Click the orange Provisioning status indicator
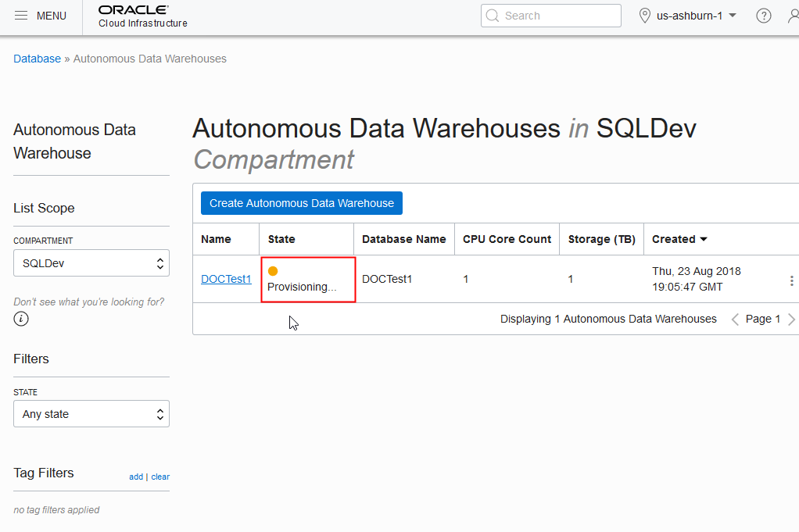The image size is (799, 532). (273, 271)
